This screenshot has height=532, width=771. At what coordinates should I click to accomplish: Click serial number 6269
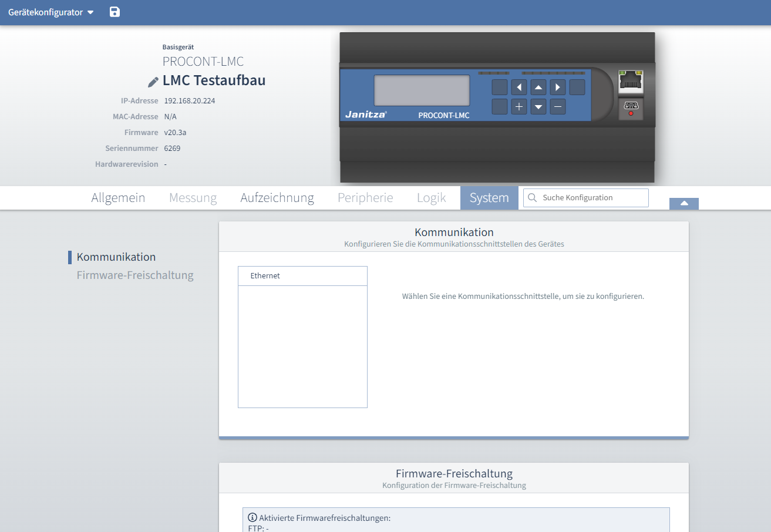(x=172, y=149)
